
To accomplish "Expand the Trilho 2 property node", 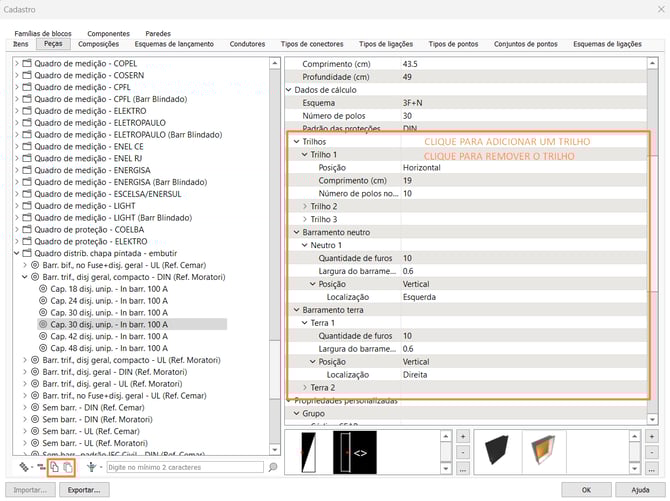I will pyautogui.click(x=306, y=206).
